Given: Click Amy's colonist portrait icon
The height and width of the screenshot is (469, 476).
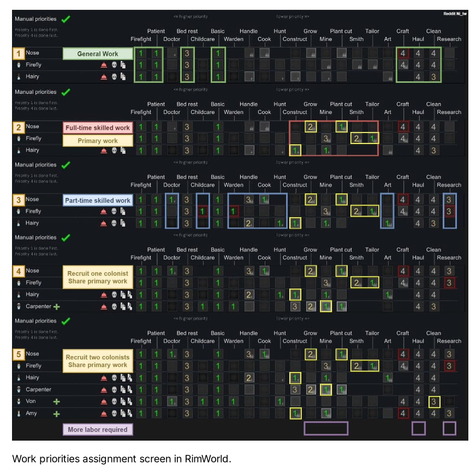Looking at the screenshot, I should [19, 413].
